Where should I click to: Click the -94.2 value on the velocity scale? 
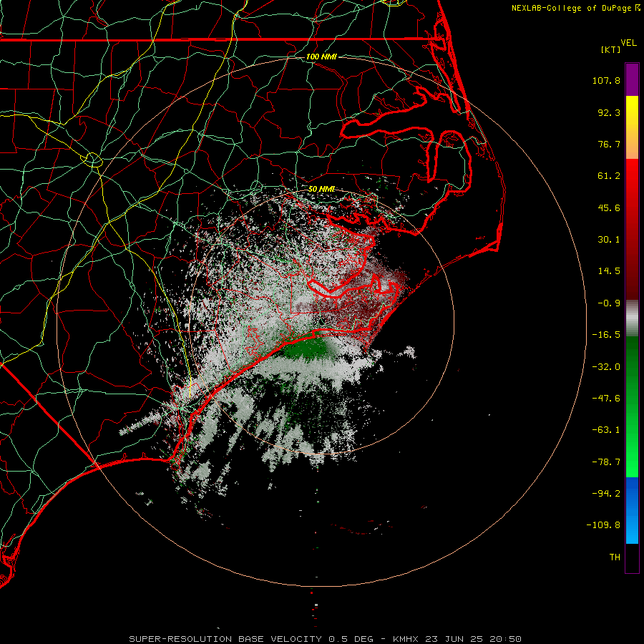click(x=606, y=493)
